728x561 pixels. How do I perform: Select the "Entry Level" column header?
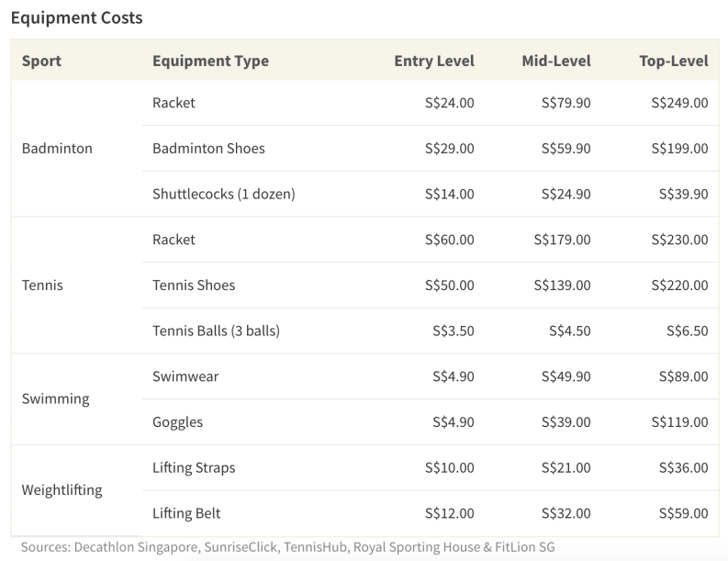point(433,61)
